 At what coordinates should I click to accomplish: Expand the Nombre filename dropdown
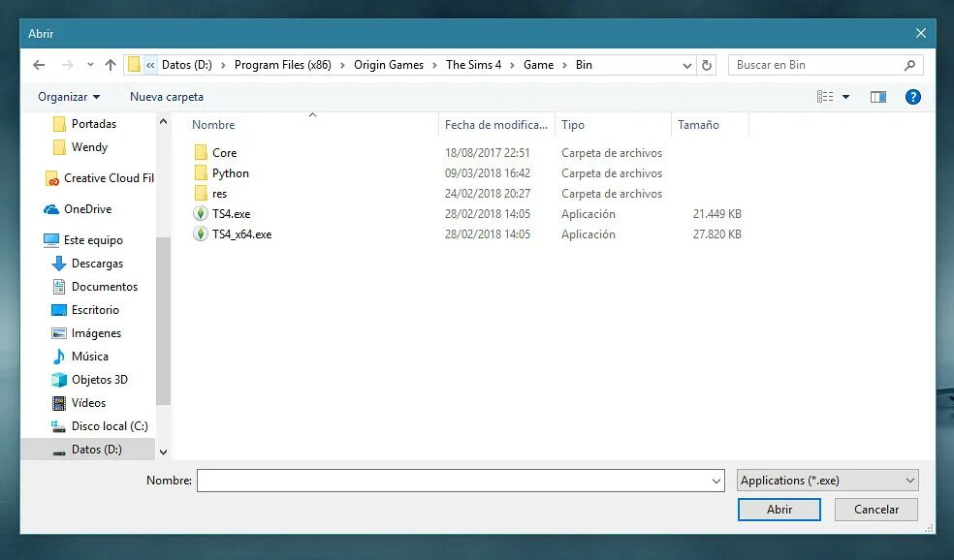click(x=716, y=481)
